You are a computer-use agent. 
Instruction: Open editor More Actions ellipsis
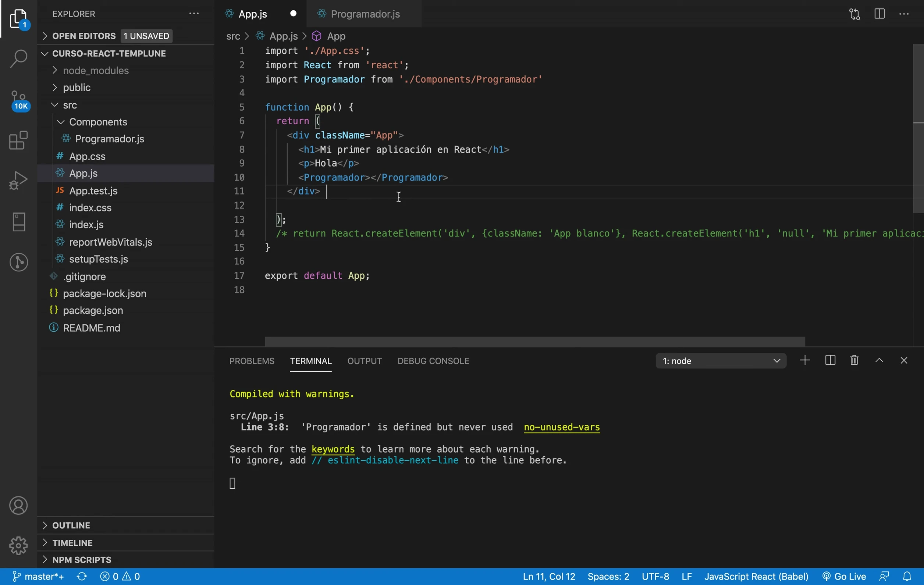[904, 14]
